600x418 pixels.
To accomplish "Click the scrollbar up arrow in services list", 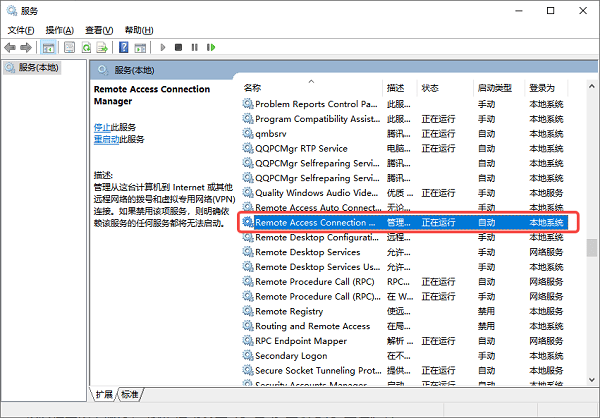I will pos(592,87).
